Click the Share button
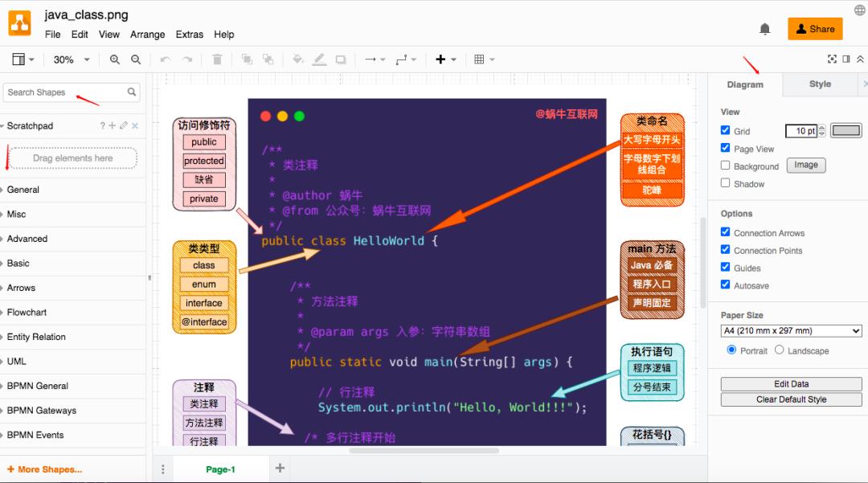Viewport: 868px width, 483px height. pyautogui.click(x=815, y=28)
